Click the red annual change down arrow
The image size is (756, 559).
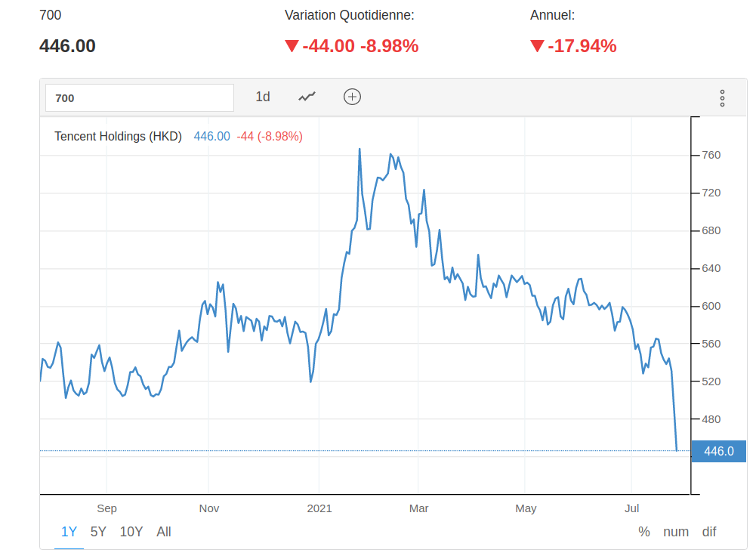click(x=537, y=46)
